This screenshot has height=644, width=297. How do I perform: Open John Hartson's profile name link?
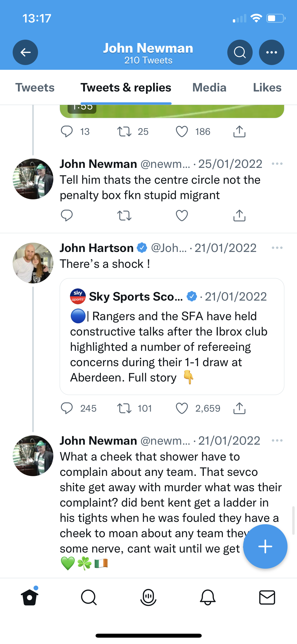[x=97, y=248]
